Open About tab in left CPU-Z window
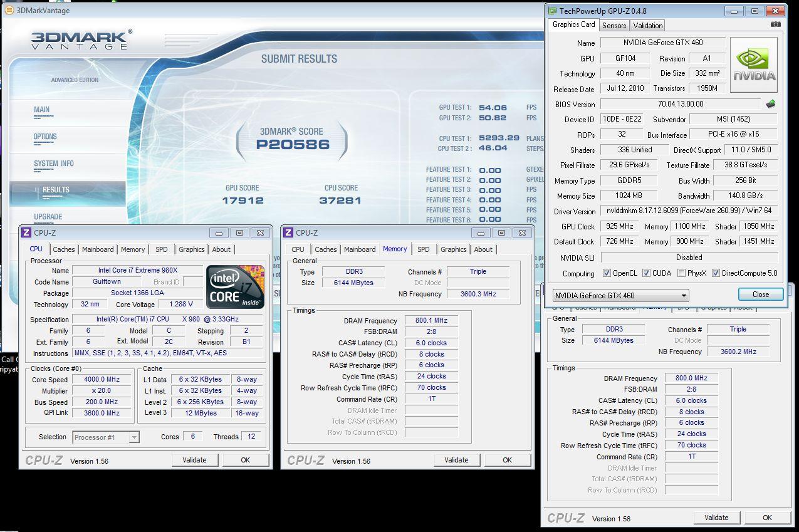This screenshot has width=799, height=532. 221,249
